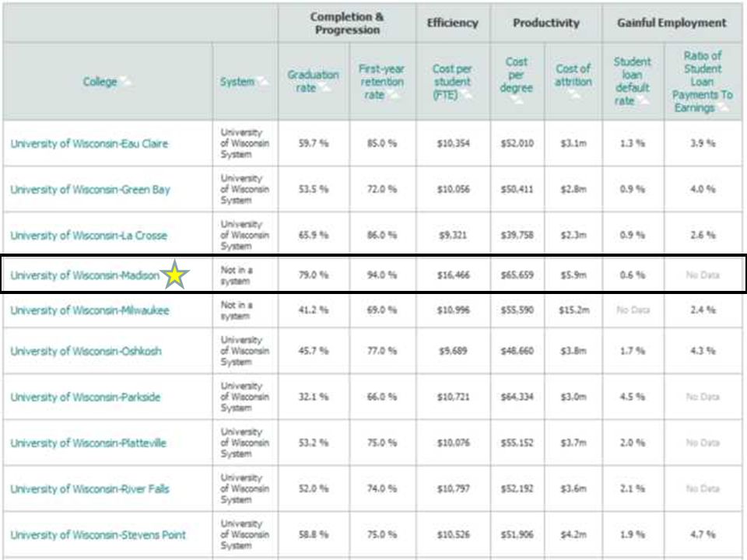The width and height of the screenshot is (747, 560).
Task: Select Parkside graduation rate 32.1 %
Action: click(x=314, y=397)
